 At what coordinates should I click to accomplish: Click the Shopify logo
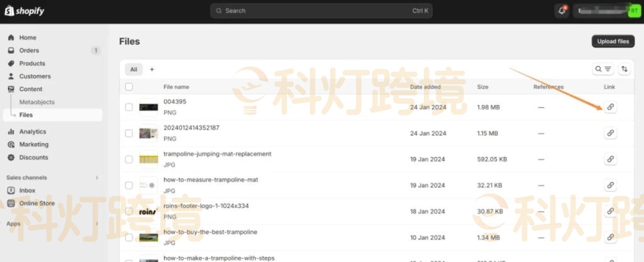click(x=25, y=11)
